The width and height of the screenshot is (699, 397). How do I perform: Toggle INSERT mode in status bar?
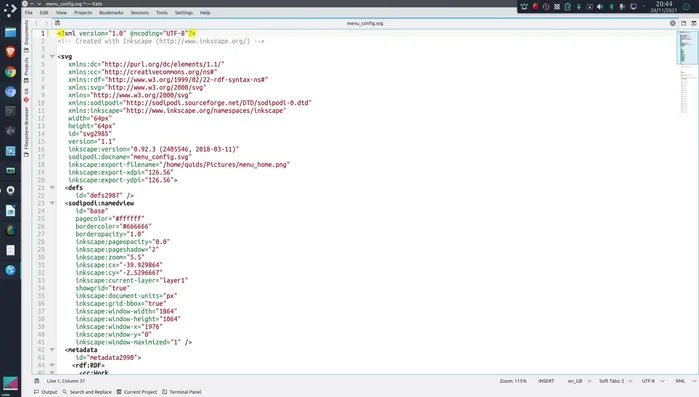(546, 381)
